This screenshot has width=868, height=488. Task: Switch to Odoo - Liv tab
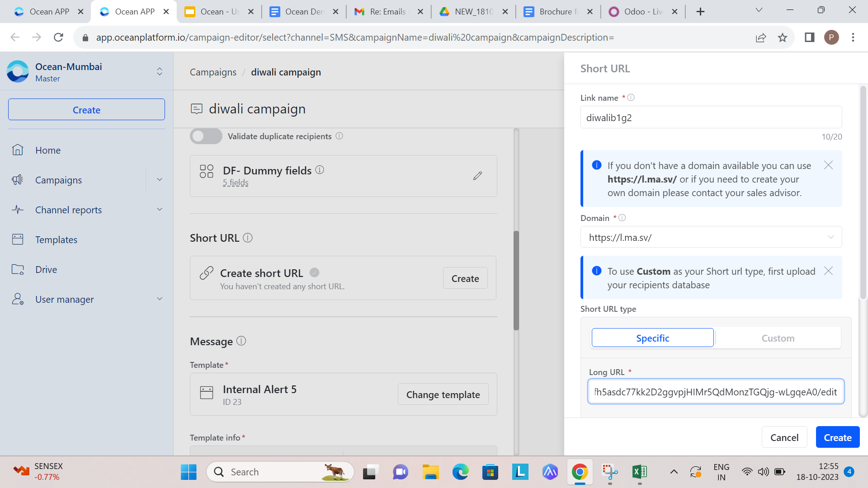[643, 12]
